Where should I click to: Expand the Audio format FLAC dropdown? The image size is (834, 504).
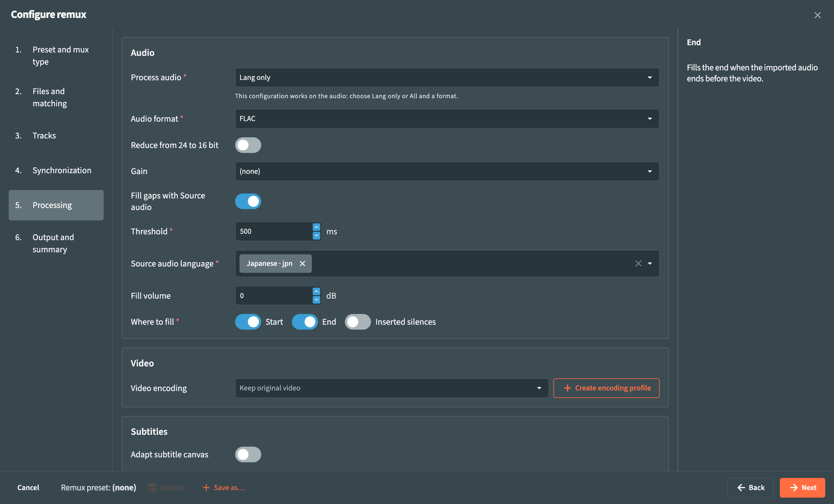click(x=447, y=119)
